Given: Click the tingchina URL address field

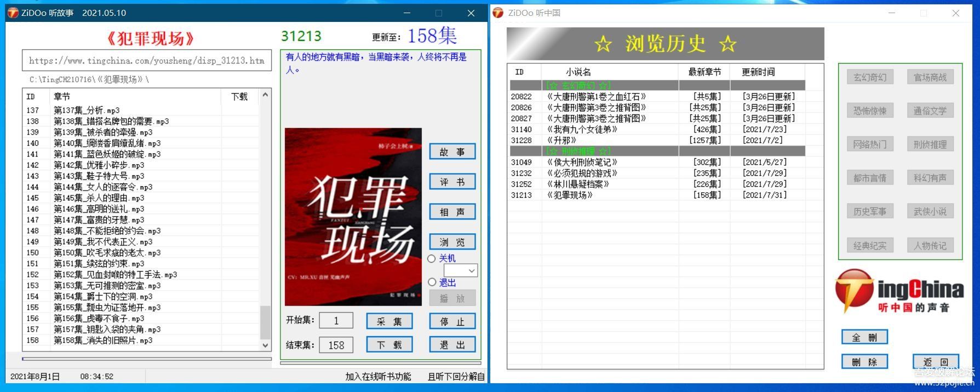Looking at the screenshot, I should pos(147,61).
